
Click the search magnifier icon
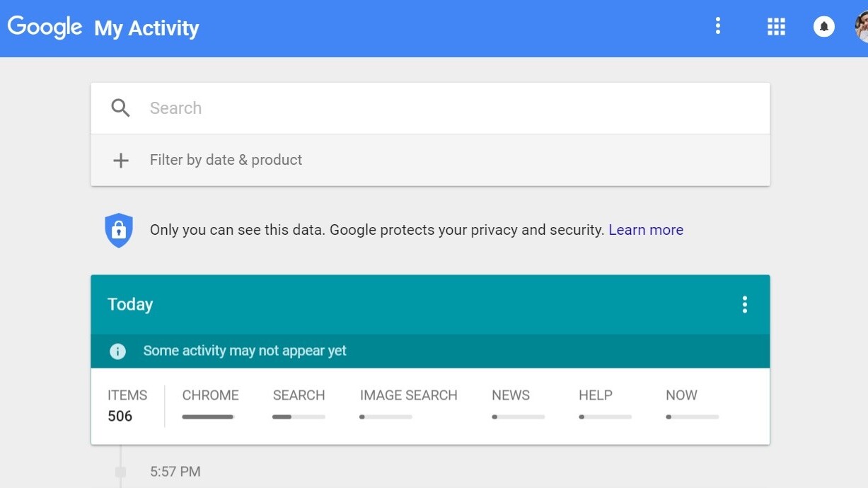coord(121,108)
